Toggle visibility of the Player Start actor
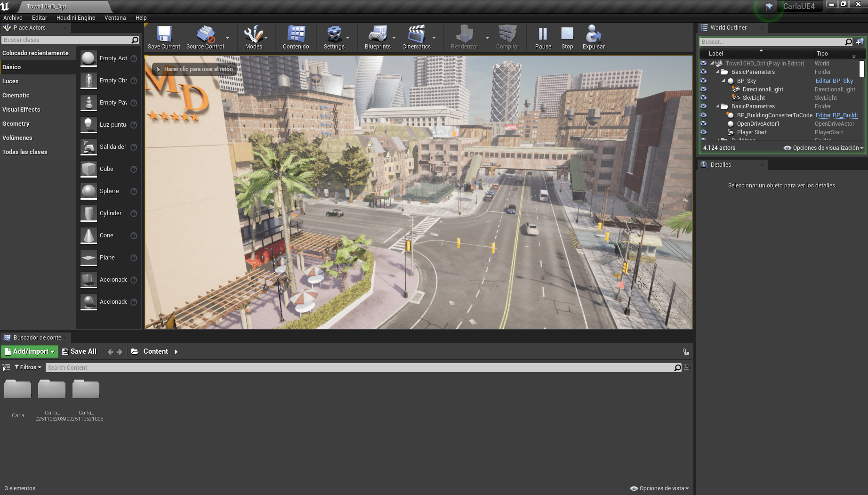868x495 pixels. point(703,132)
